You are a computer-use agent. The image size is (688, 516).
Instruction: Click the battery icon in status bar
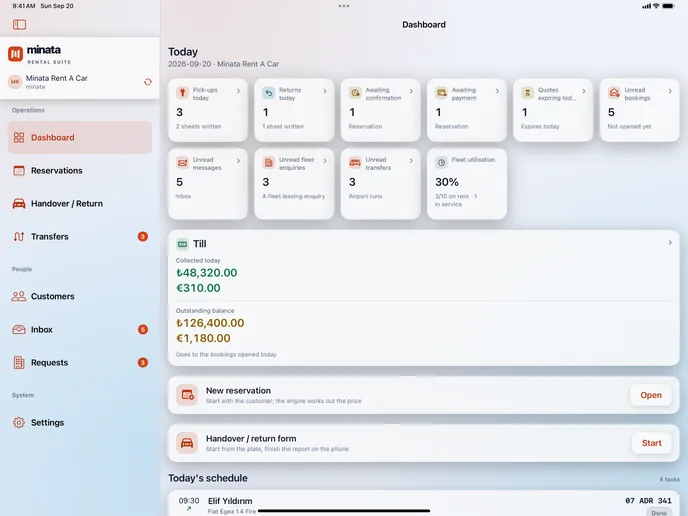668,6
